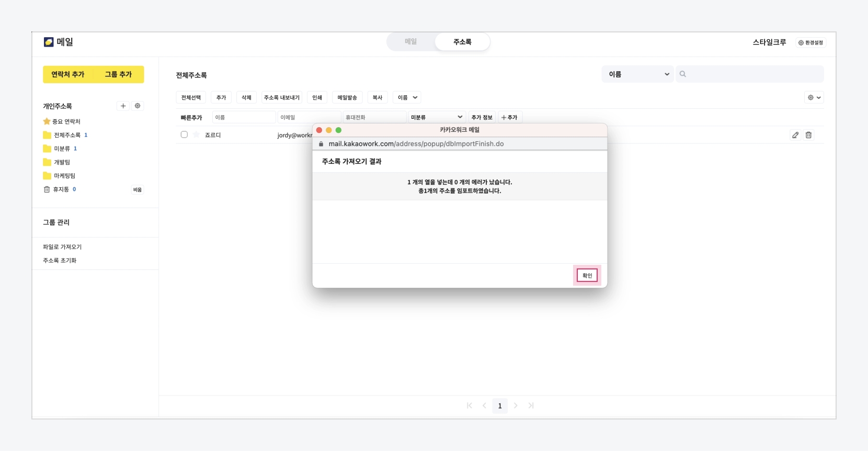Open the 마케팅팀 folder in sidebar

pos(64,176)
